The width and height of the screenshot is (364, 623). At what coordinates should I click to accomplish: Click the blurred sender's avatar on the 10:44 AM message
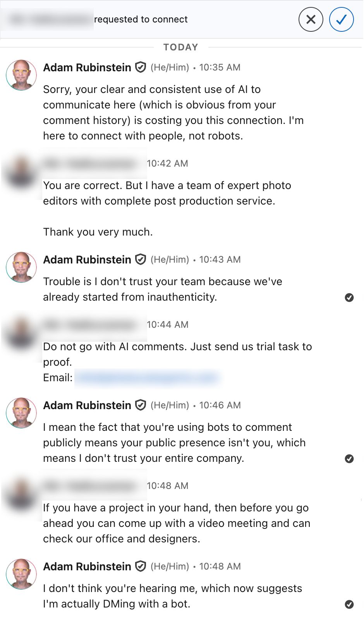pos(21,332)
